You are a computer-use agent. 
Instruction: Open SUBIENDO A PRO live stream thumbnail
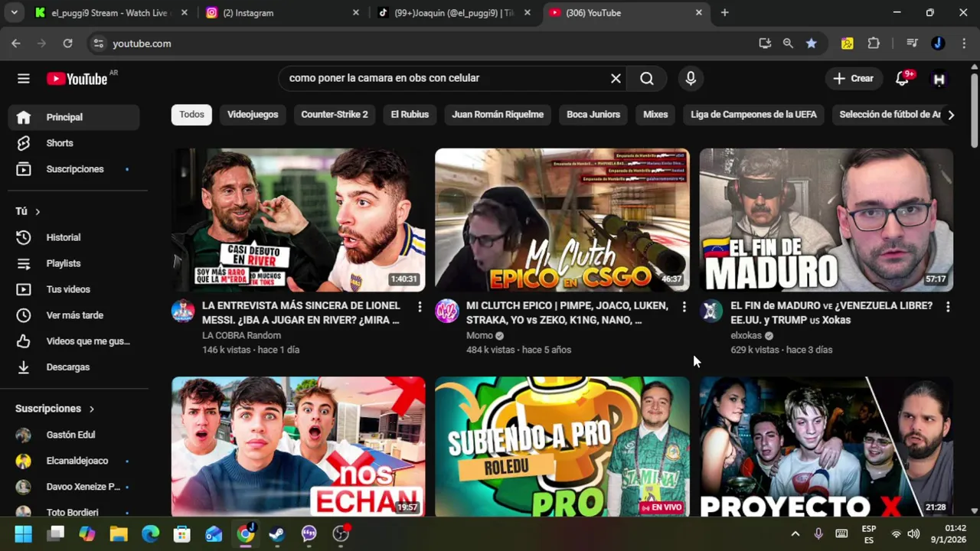pos(562,445)
